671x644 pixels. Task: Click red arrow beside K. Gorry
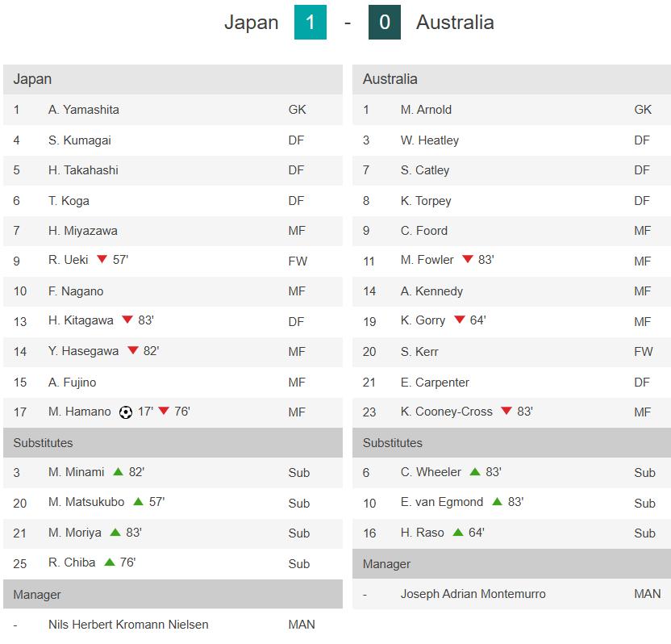[459, 320]
